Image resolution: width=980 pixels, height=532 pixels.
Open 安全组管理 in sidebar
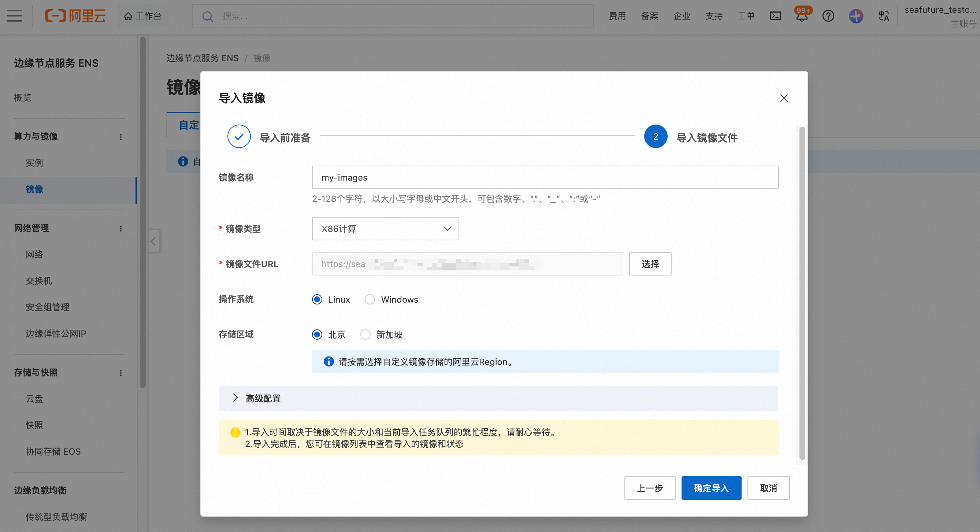pyautogui.click(x=47, y=307)
